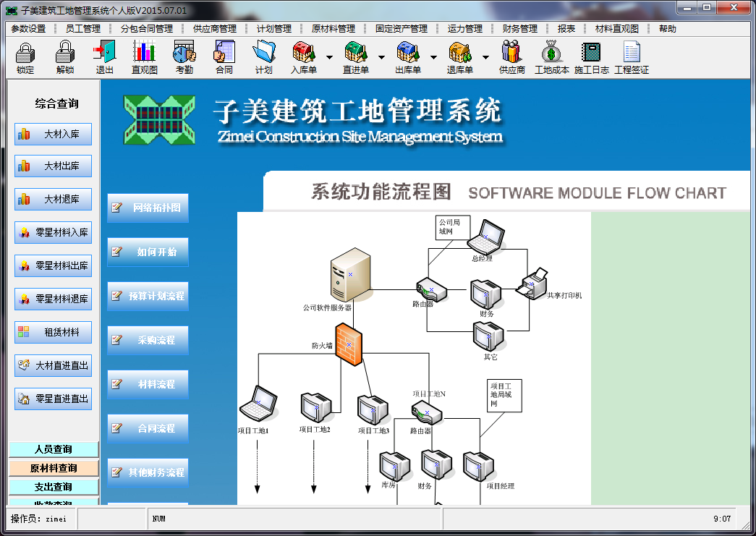Image resolution: width=756 pixels, height=536 pixels.
Task: Open the 直观图 chart toolbar icon
Action: point(144,57)
